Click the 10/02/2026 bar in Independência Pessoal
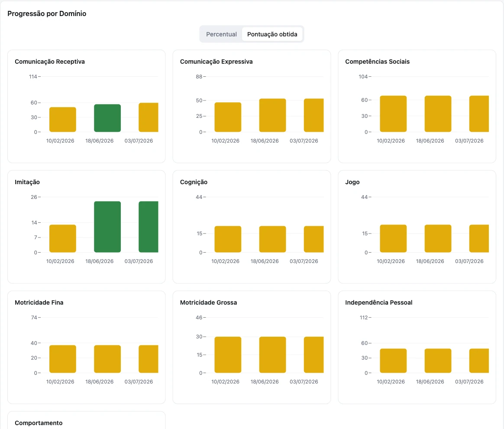Screen dimensions: 504x429 point(393,361)
